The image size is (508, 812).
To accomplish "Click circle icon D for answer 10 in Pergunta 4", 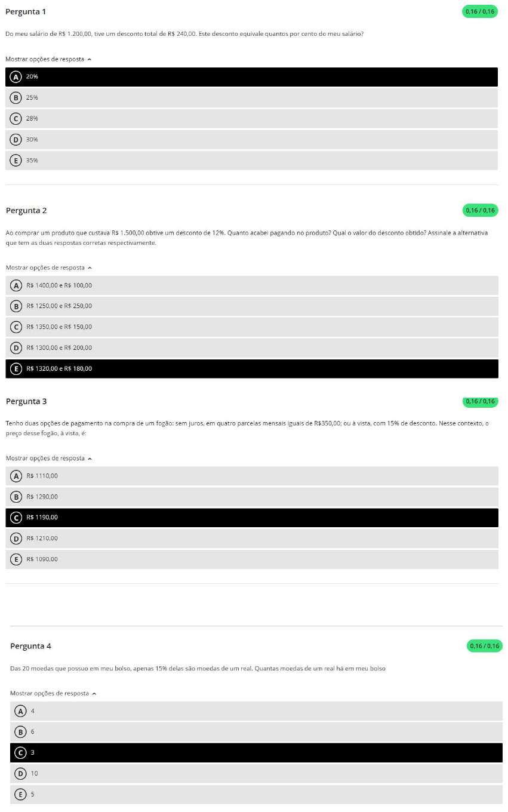I will (21, 773).
